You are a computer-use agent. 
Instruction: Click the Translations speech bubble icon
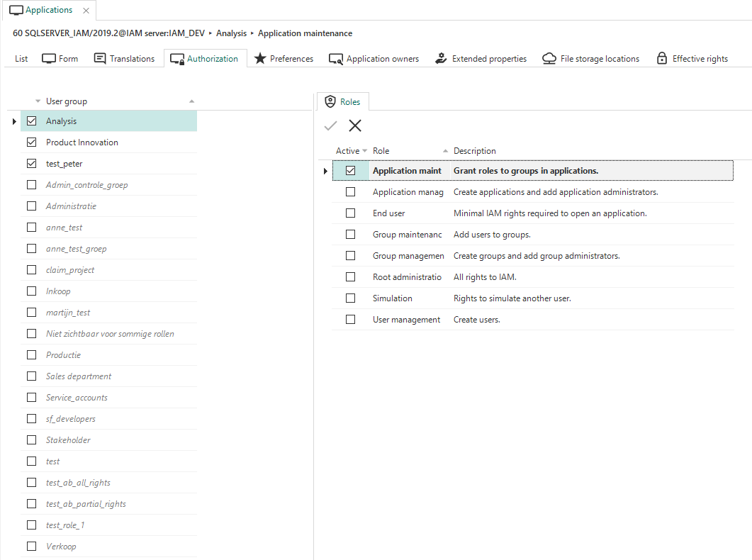click(100, 59)
